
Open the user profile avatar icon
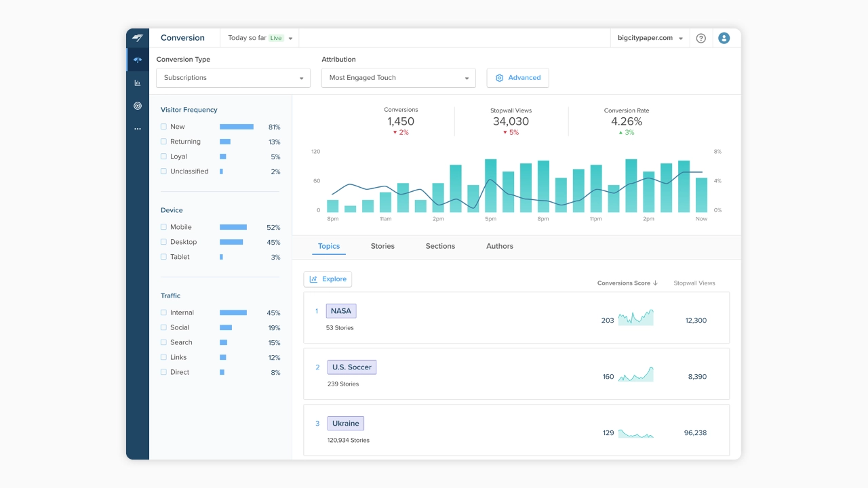[724, 38]
